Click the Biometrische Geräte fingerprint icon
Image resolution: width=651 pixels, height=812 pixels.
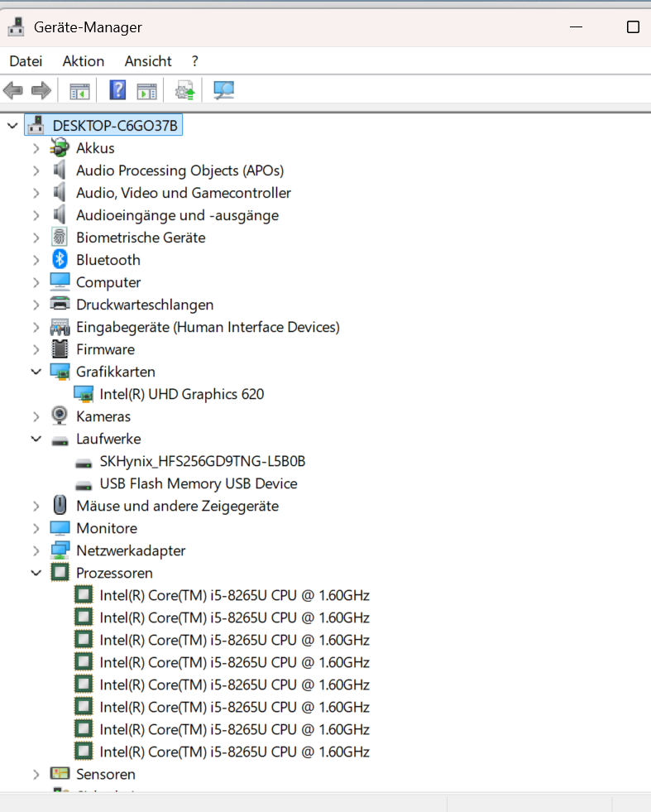60,238
